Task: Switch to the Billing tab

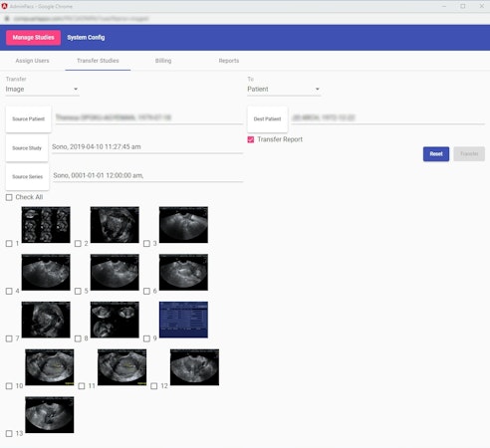Action: [163, 61]
